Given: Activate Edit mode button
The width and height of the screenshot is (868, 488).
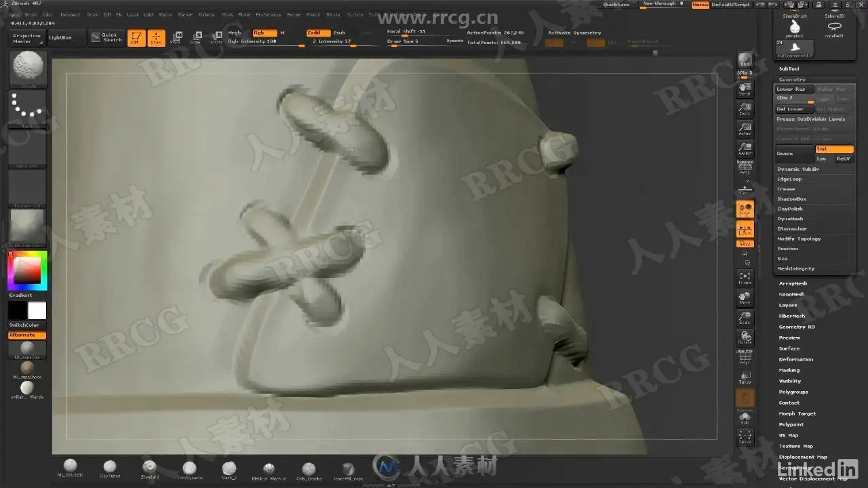Looking at the screenshot, I should pos(136,38).
